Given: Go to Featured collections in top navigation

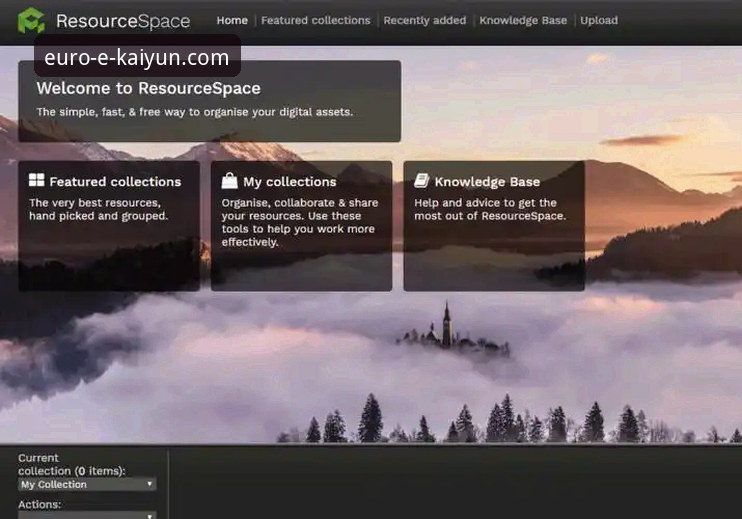Looking at the screenshot, I should (316, 20).
